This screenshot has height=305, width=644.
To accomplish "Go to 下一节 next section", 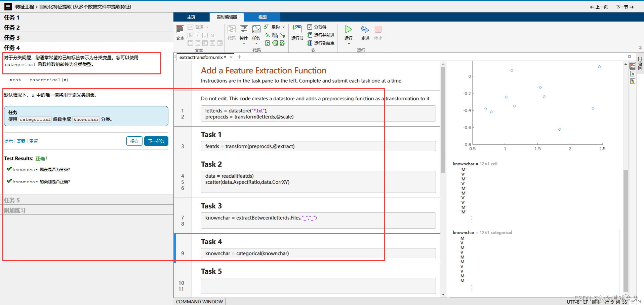I will (625, 7).
